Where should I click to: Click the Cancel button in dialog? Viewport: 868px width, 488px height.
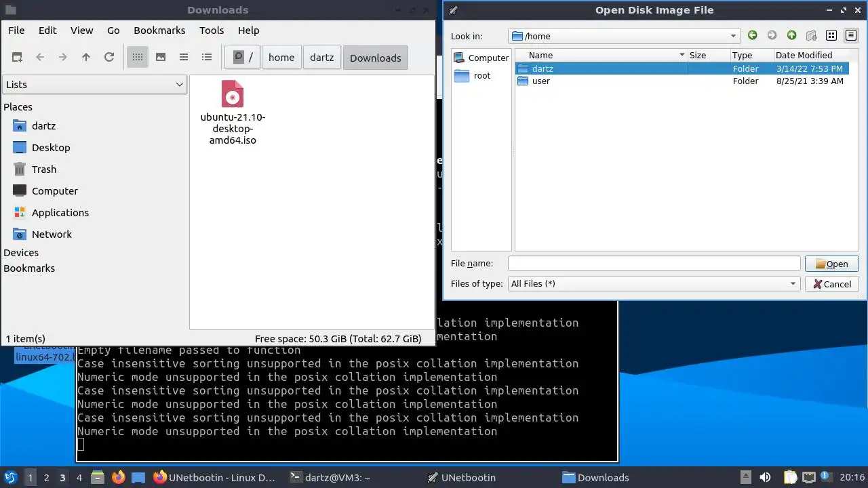(x=832, y=285)
